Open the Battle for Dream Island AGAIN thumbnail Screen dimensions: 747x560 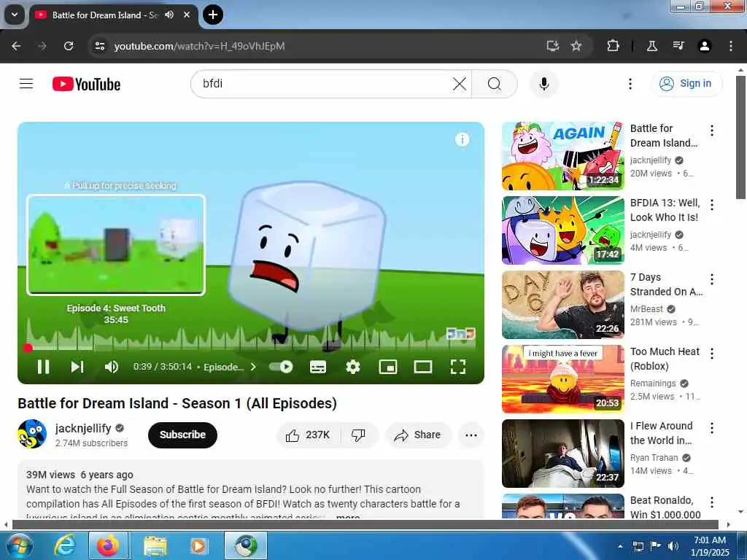click(562, 156)
